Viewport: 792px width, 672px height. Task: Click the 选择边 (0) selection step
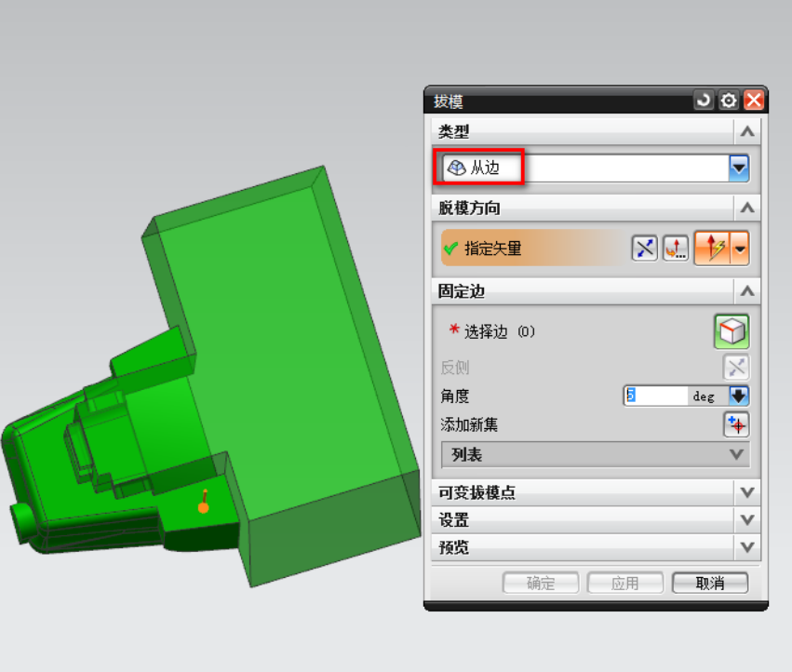click(491, 331)
